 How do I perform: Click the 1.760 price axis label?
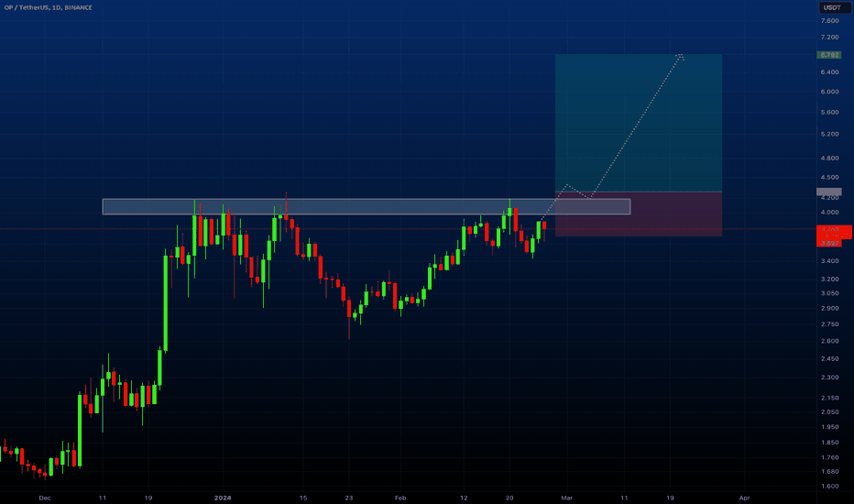(x=829, y=457)
